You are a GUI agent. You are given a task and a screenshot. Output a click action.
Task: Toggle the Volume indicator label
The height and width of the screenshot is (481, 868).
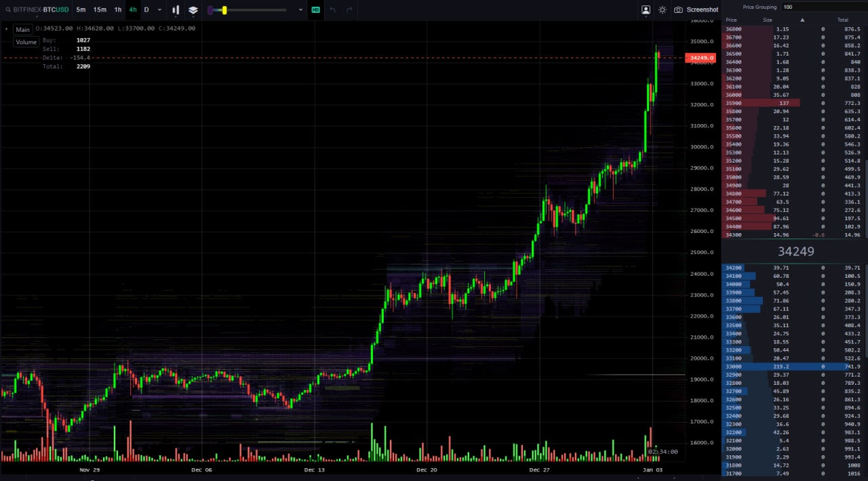(26, 42)
